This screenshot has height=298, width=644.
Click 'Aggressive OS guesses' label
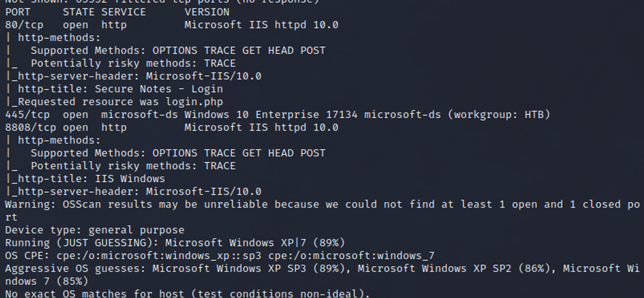click(75, 269)
